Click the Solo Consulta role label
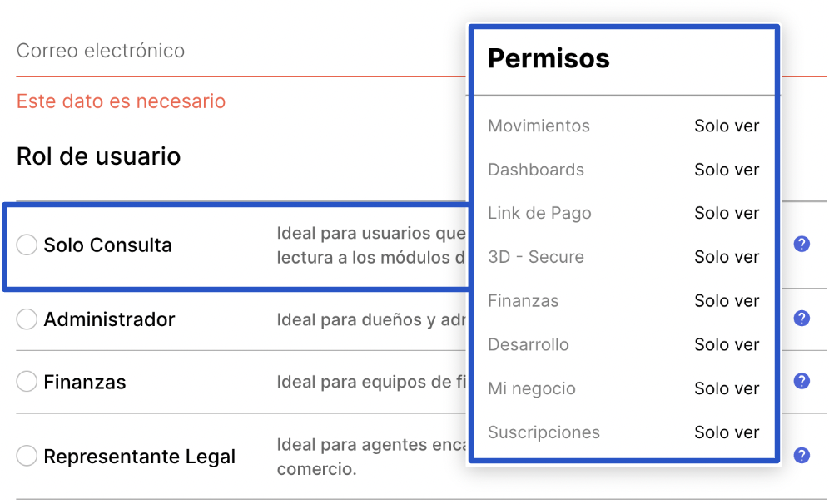829x504 pixels. tap(107, 245)
